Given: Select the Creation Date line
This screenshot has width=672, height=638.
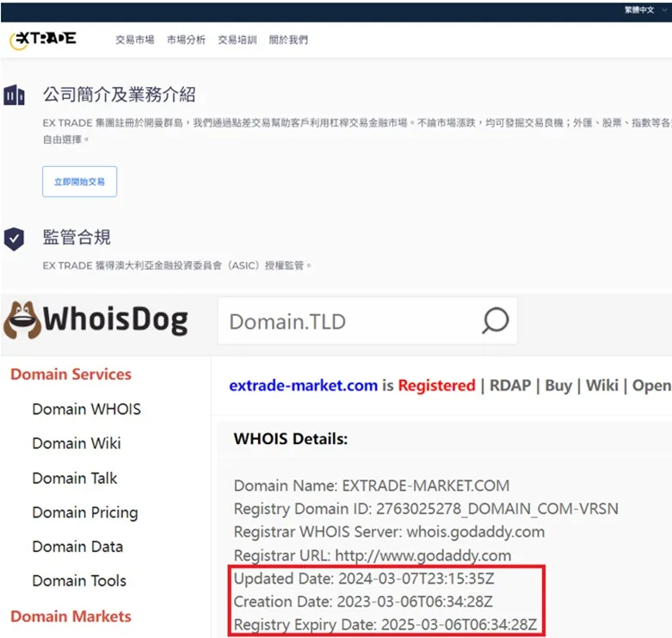Looking at the screenshot, I should click(x=363, y=602).
